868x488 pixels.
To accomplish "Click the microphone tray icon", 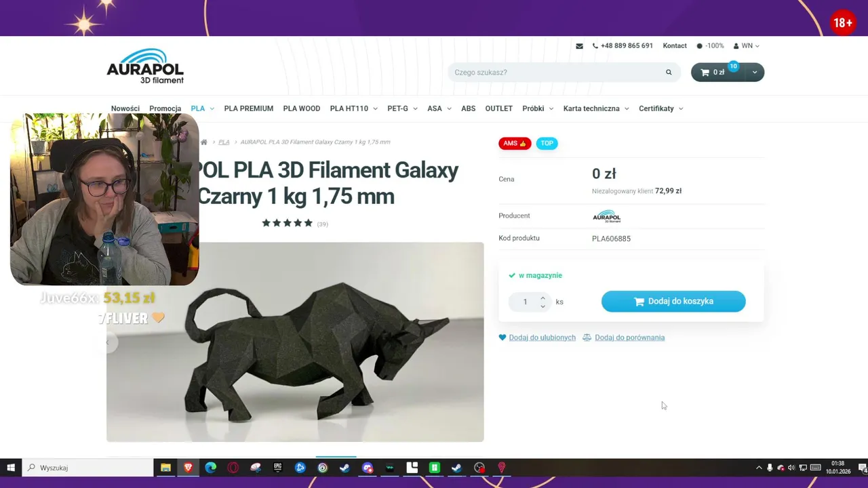I will pyautogui.click(x=770, y=468).
